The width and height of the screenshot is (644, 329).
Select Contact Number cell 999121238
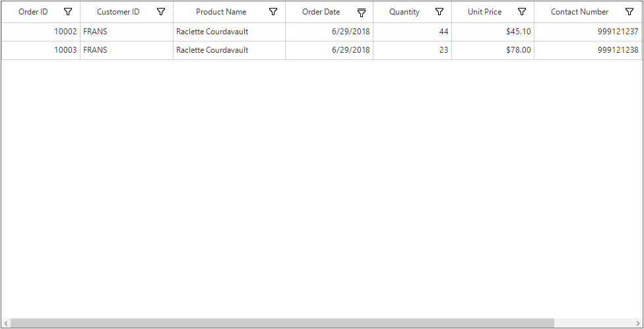click(588, 51)
